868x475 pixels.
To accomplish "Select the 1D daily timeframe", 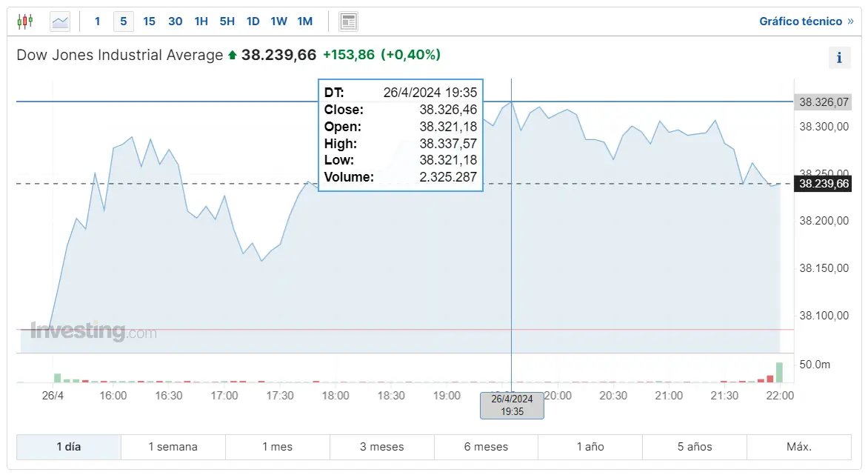I will (x=253, y=21).
